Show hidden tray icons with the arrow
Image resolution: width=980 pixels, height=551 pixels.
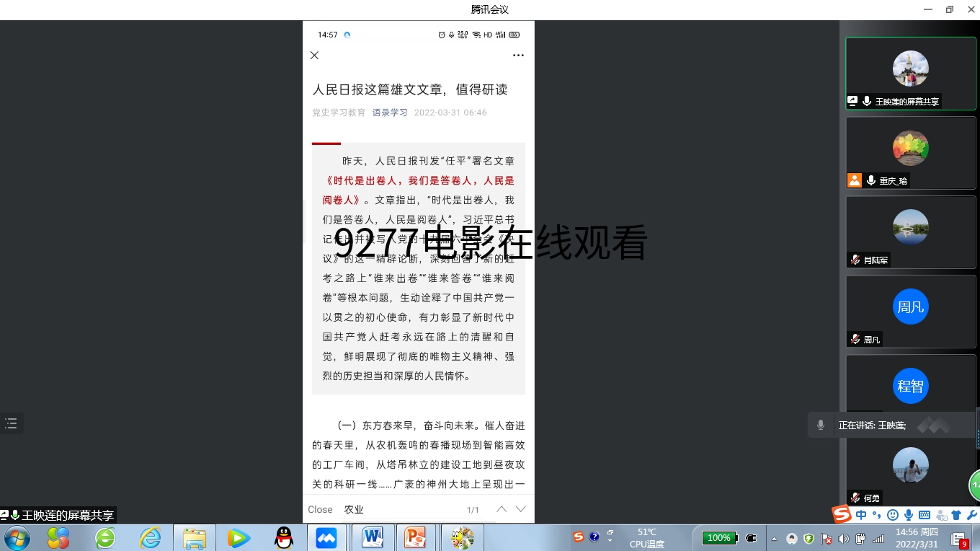(775, 539)
